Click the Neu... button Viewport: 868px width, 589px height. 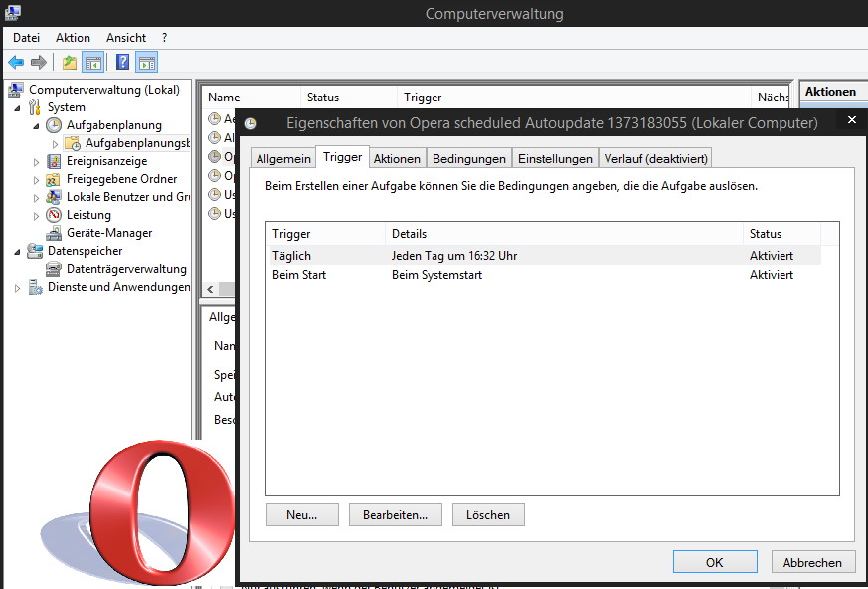click(302, 514)
